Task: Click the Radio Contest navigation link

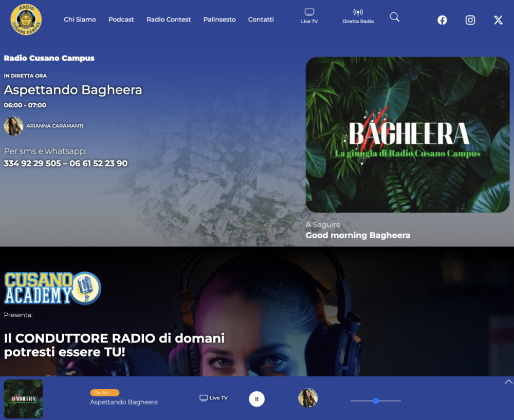Action: 169,20
